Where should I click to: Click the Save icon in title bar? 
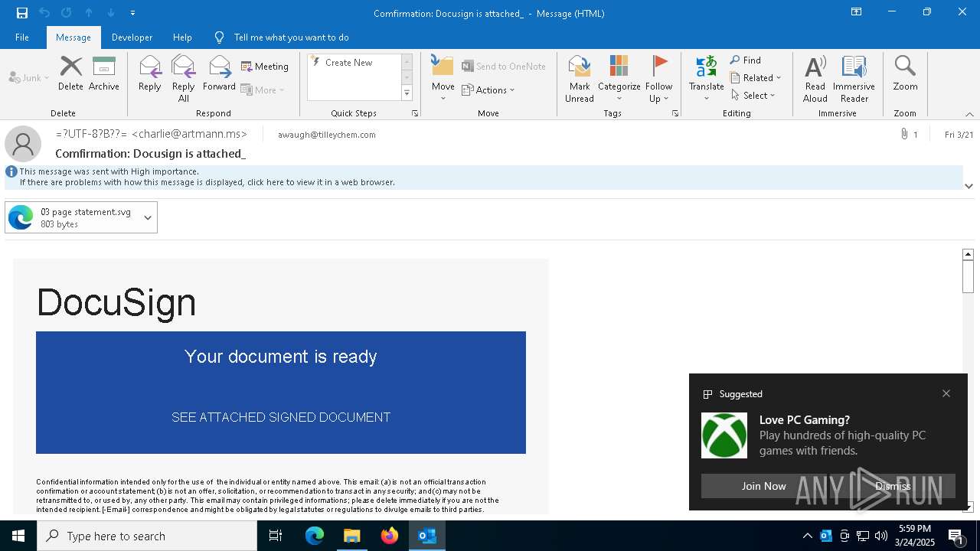point(21,13)
